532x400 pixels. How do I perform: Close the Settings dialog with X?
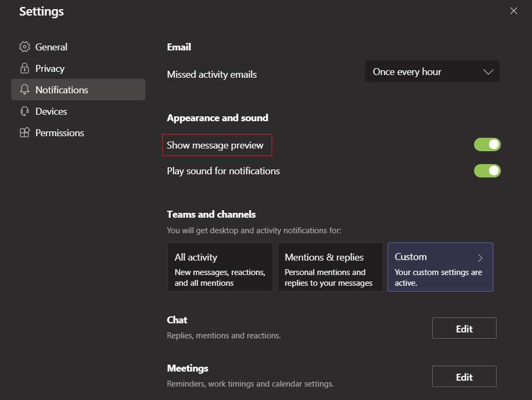click(514, 11)
